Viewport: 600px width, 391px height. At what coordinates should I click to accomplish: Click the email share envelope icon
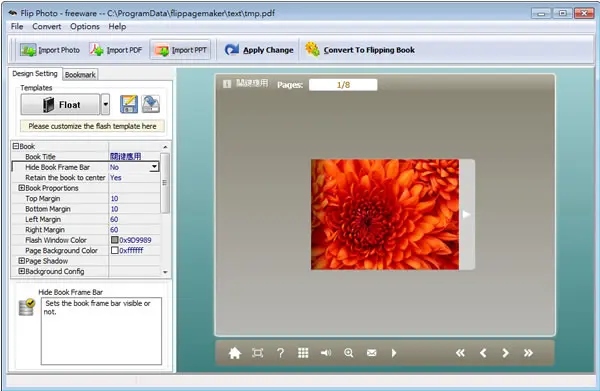372,353
